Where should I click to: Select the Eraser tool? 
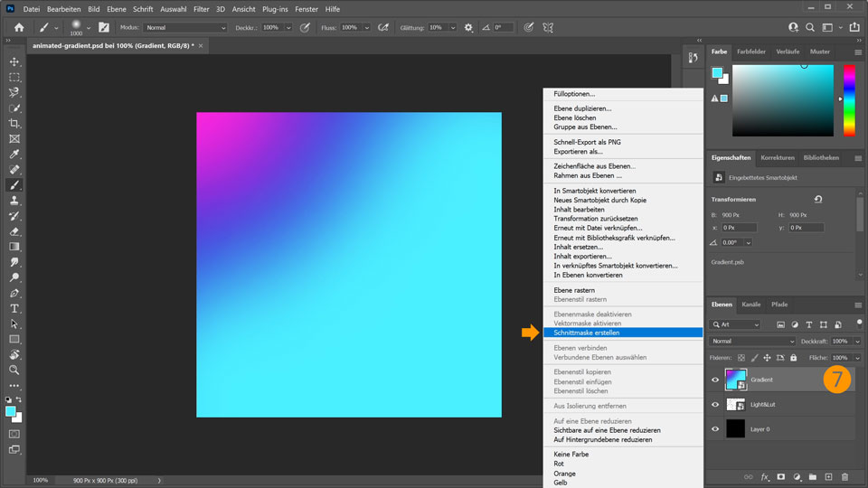(14, 231)
